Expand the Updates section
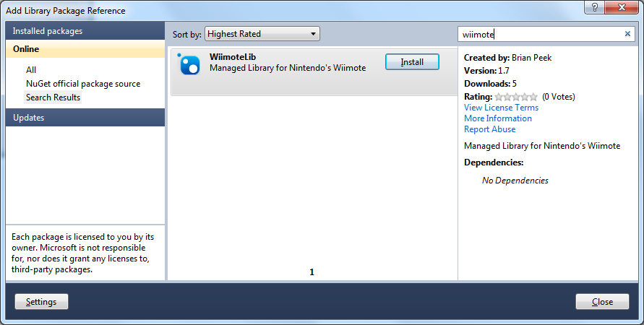 pos(85,118)
